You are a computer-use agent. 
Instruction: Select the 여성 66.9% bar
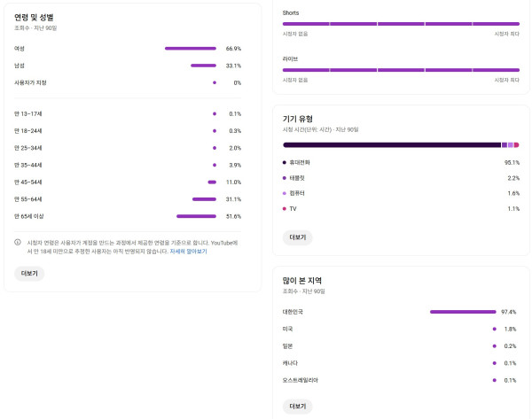pyautogui.click(x=190, y=49)
